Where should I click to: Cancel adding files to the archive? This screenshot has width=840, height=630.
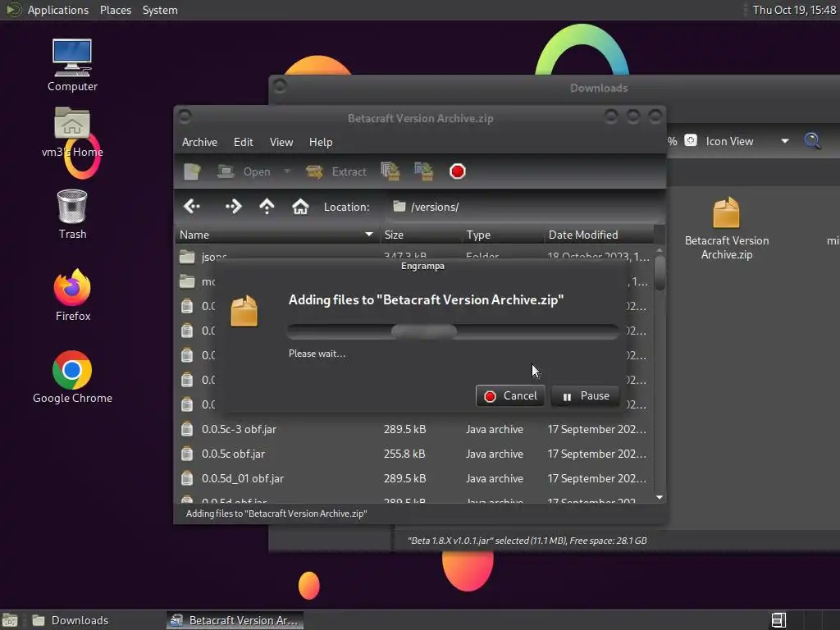pyautogui.click(x=510, y=396)
